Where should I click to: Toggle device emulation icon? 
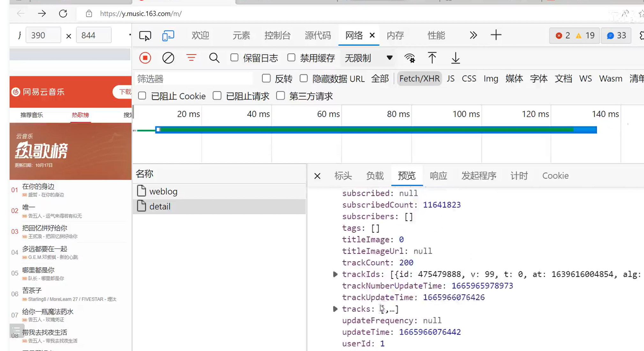pyautogui.click(x=168, y=35)
